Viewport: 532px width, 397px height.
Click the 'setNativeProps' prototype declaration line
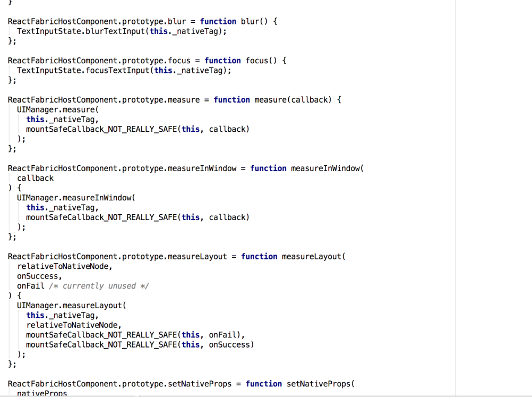[x=181, y=384]
